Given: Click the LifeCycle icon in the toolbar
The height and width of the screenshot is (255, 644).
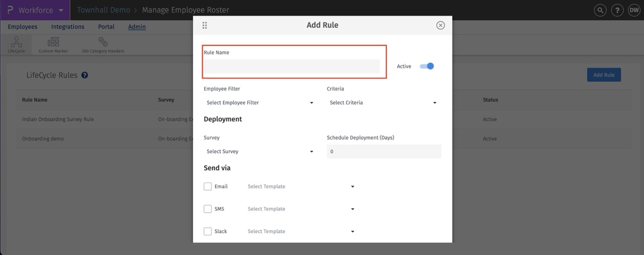Looking at the screenshot, I should click(16, 43).
